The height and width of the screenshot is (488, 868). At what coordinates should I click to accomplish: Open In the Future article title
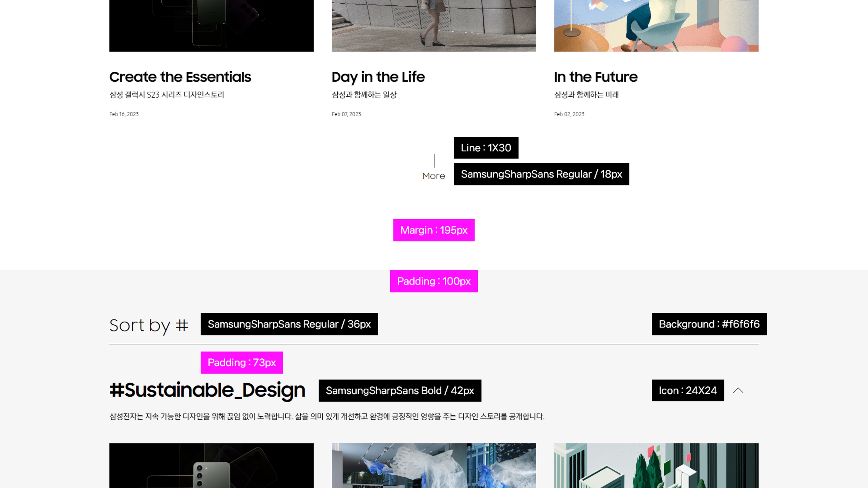pyautogui.click(x=595, y=77)
